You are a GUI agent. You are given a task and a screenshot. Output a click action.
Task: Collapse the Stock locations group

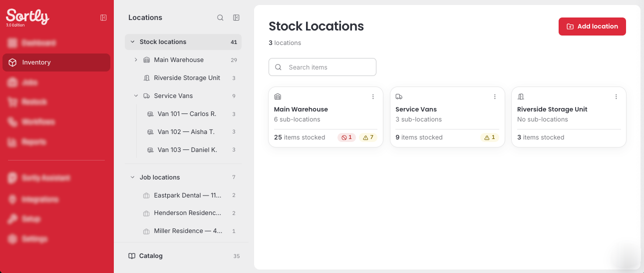[x=132, y=42]
